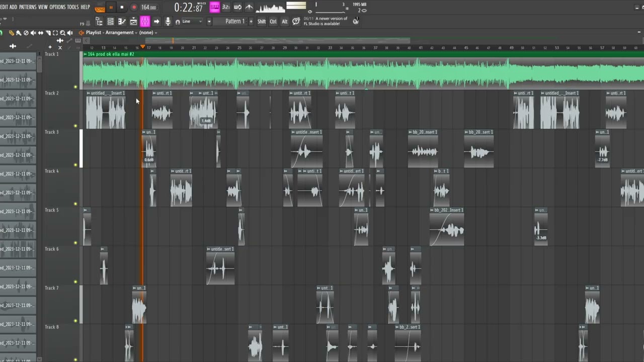Screen dimensions: 644x362
Task: Open the PATTERNS menu
Action: click(x=28, y=7)
